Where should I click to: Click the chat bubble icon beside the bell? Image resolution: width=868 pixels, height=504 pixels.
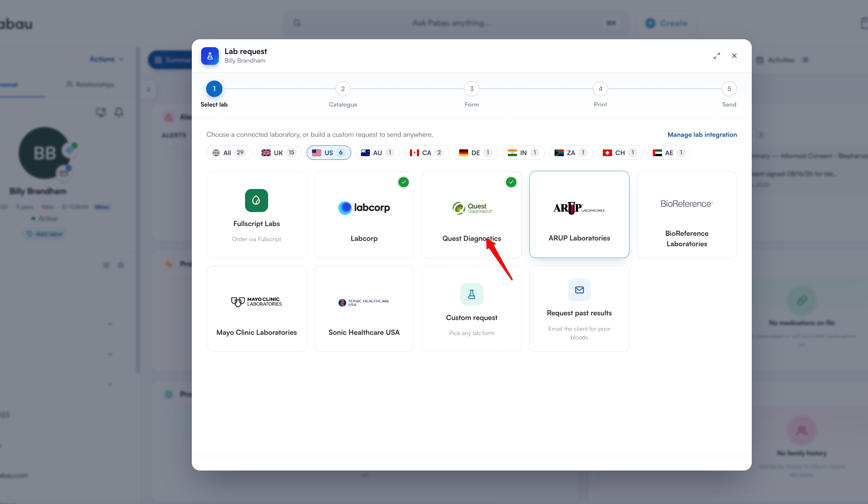click(x=101, y=112)
